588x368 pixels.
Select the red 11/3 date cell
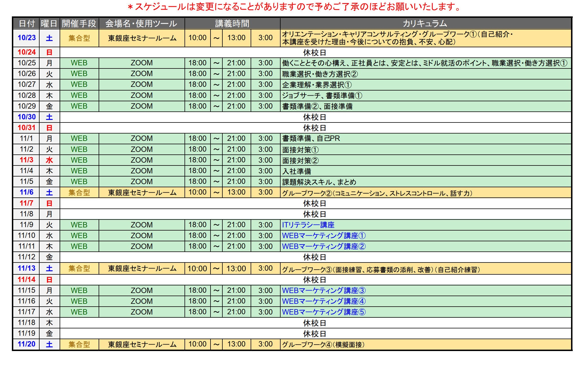[26, 160]
